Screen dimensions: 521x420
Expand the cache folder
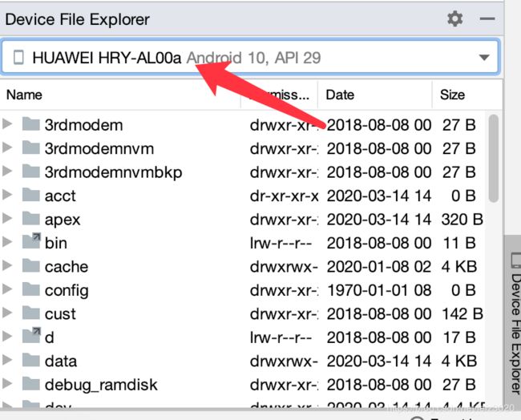7,265
